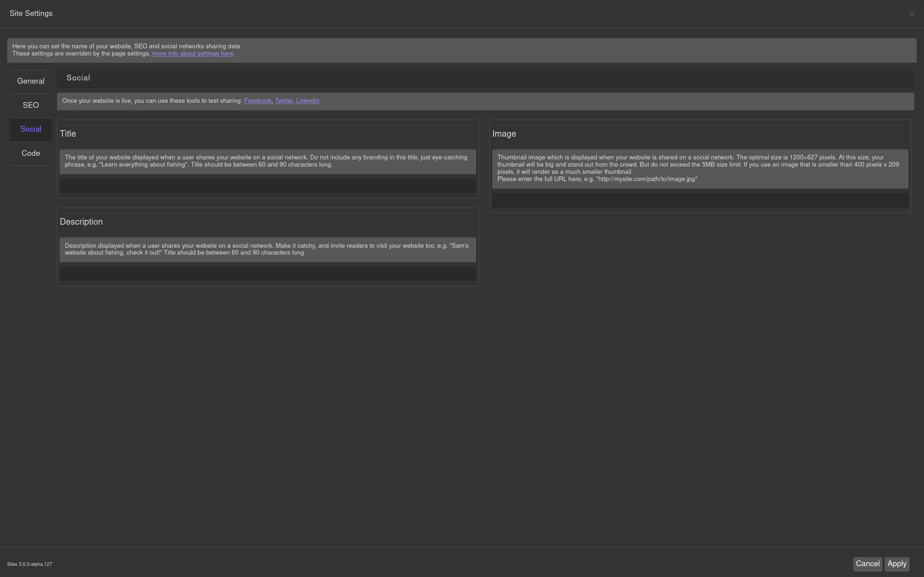Select the Social tab
924x577 pixels.
pyautogui.click(x=31, y=129)
